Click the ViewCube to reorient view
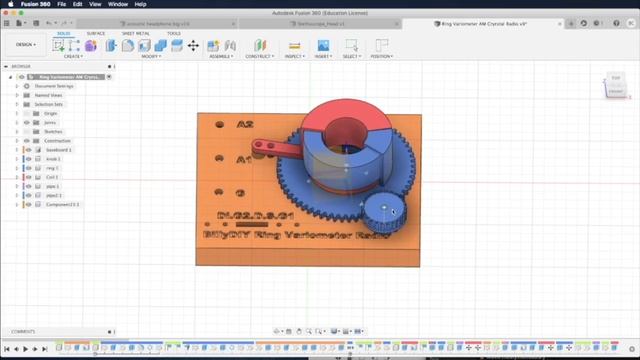Image resolution: width=640 pixels, height=360 pixels. [615, 85]
